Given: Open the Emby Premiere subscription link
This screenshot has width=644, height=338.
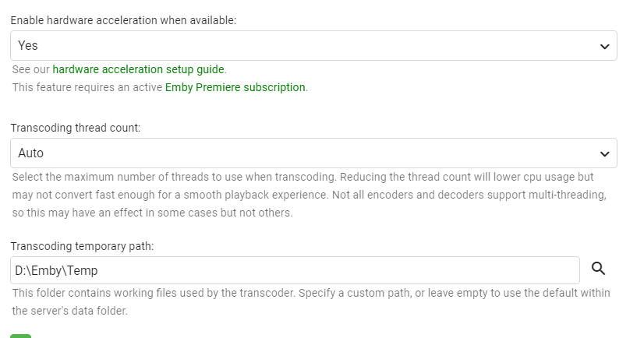Looking at the screenshot, I should pos(235,87).
